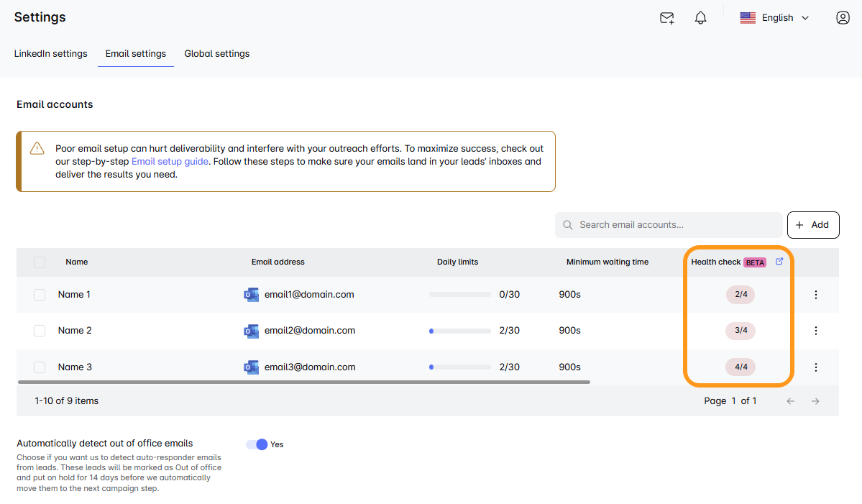Viewport: 862px width, 504px height.
Task: Click the Add button
Action: (x=812, y=225)
